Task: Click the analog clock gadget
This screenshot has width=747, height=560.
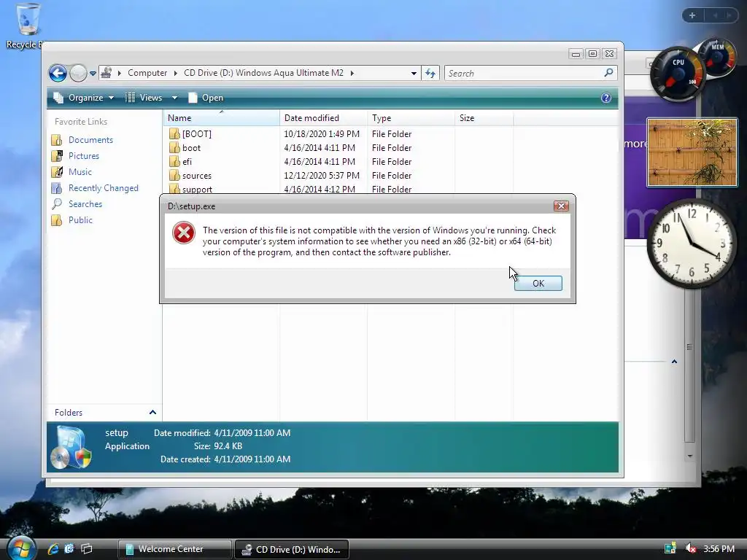Action: tap(691, 244)
